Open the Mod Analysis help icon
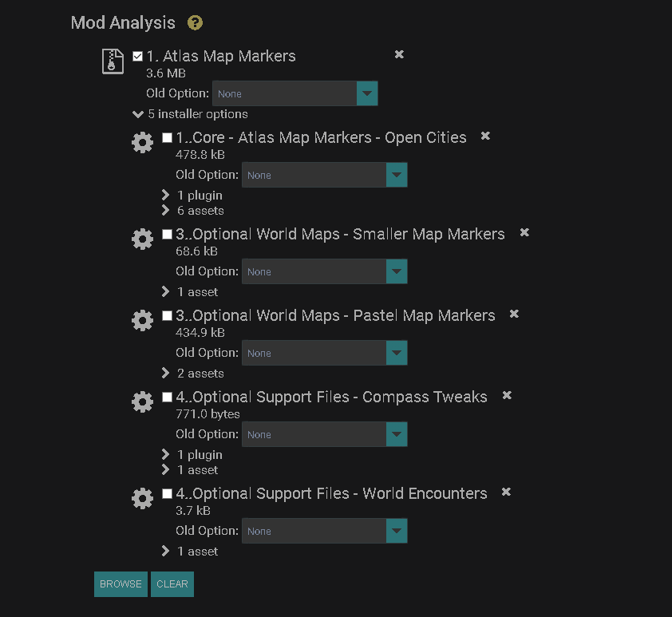 (195, 22)
